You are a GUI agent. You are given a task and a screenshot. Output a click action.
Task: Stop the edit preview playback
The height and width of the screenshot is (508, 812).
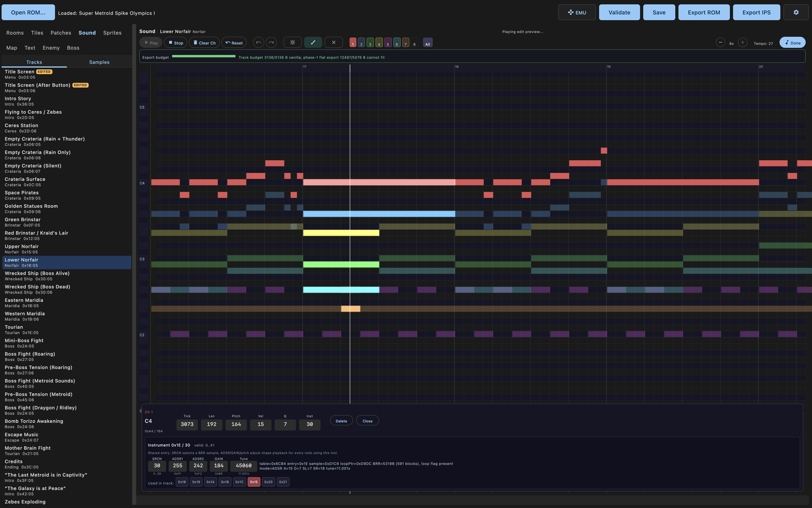coord(175,43)
